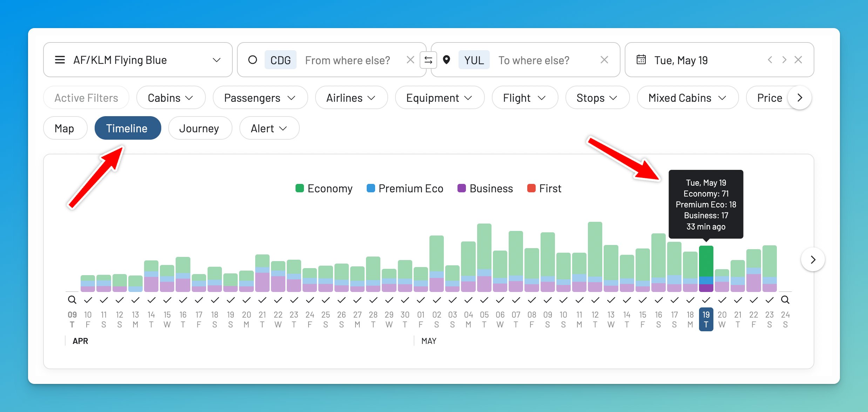Click the magnifier icon at the timeline's left edge

point(72,300)
